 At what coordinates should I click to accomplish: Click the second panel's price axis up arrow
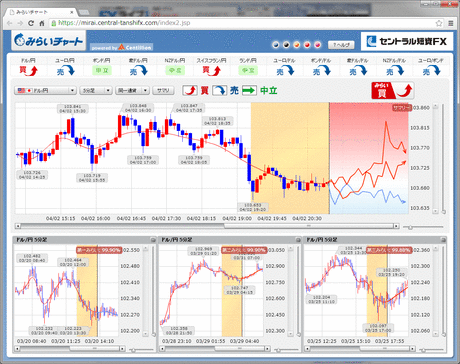(290, 249)
